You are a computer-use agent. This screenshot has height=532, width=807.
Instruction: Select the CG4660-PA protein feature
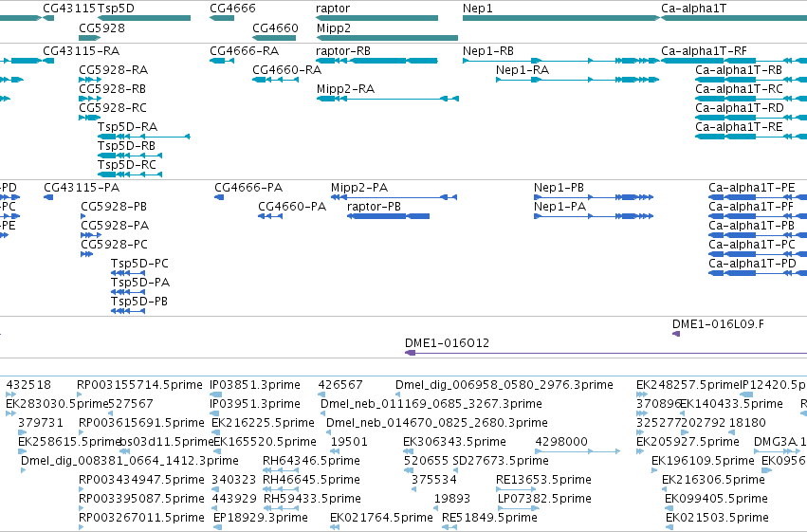(x=270, y=216)
